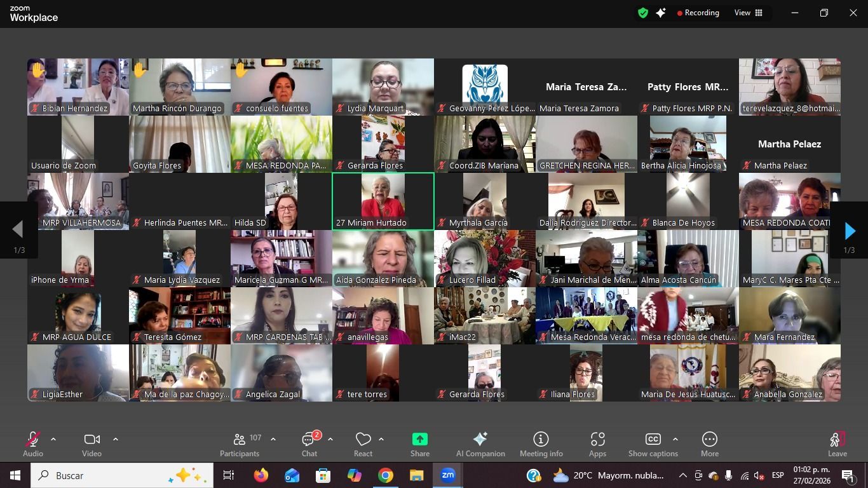Open the green encryption shield info
Viewport: 868px width, 488px height.
coord(643,13)
